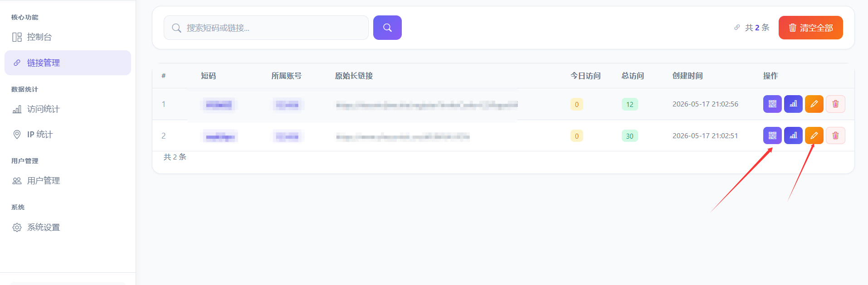Screen dimensions: 868x285
Task: Click the 清空全部 button
Action: [811, 28]
